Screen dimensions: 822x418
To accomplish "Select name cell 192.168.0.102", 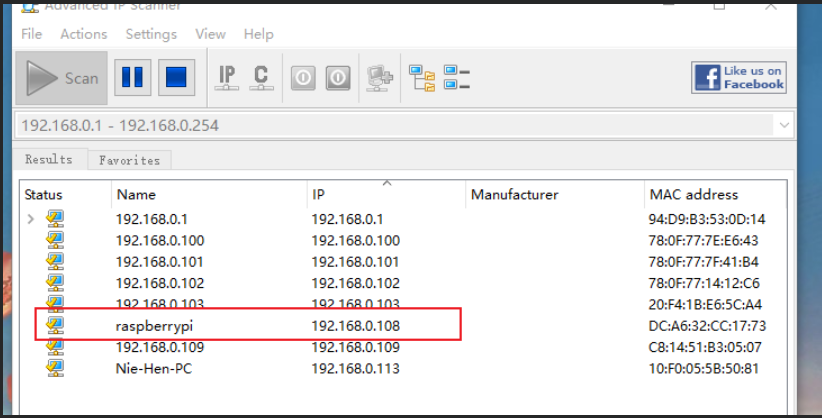I will (160, 284).
